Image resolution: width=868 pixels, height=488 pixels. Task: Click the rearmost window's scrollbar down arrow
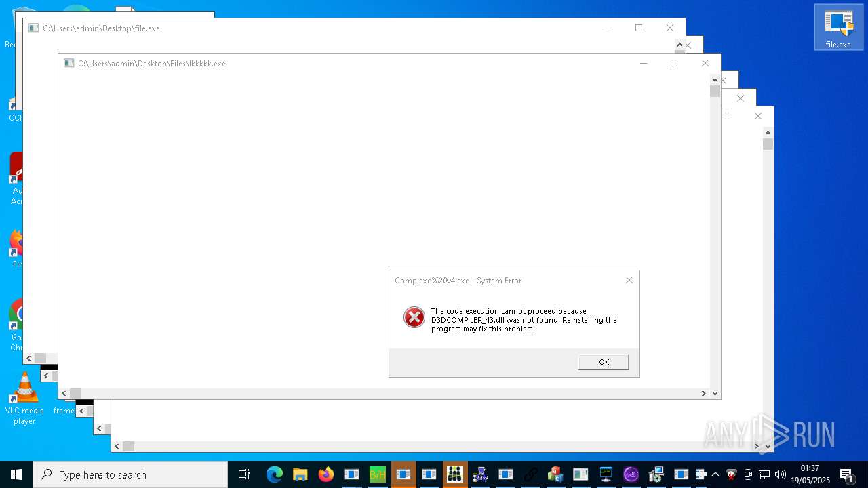[768, 446]
